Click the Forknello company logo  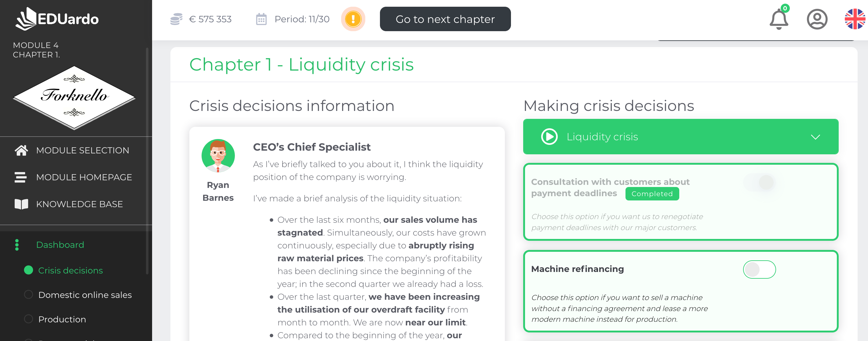pyautogui.click(x=74, y=97)
